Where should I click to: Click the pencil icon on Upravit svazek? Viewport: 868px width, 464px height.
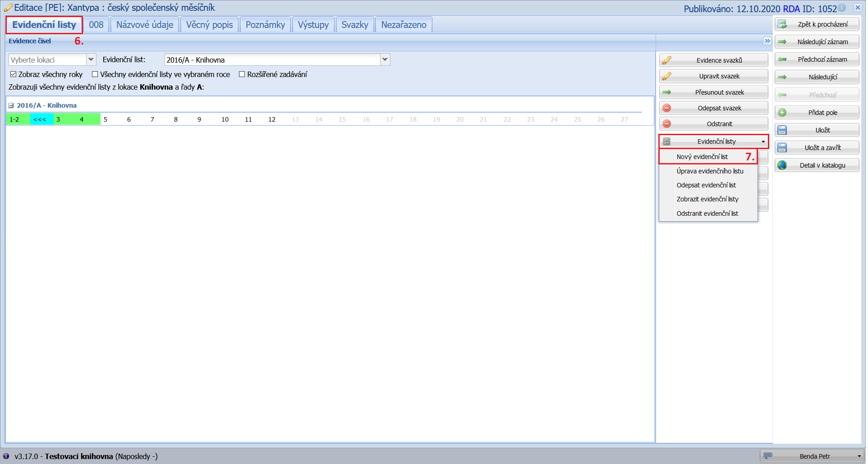(x=667, y=76)
